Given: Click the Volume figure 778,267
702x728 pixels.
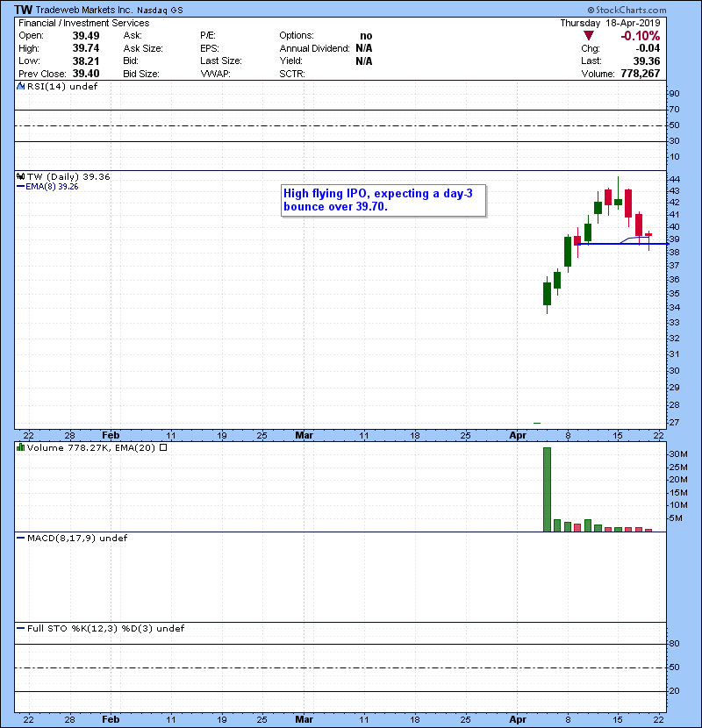Looking at the screenshot, I should pos(641,74).
